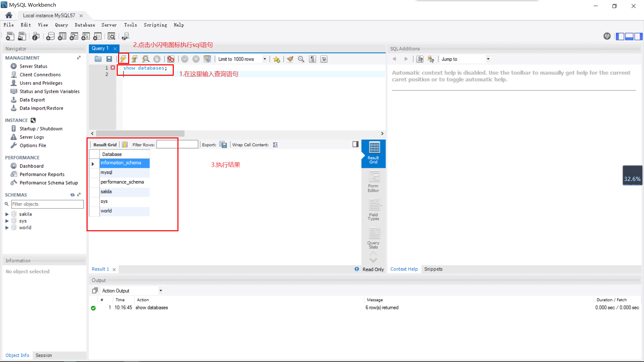The height and width of the screenshot is (362, 644).
Task: Create new function icon in main toolbar
Action: click(x=97, y=36)
